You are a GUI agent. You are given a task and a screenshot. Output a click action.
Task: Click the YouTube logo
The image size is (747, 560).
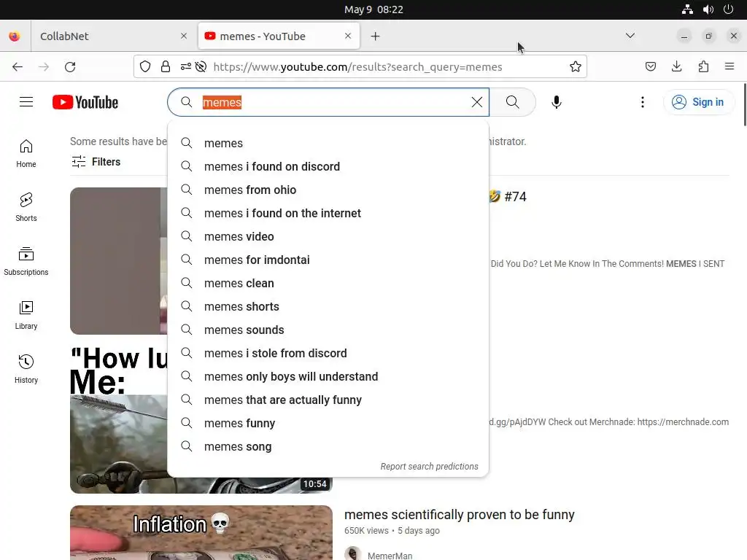[85, 102]
